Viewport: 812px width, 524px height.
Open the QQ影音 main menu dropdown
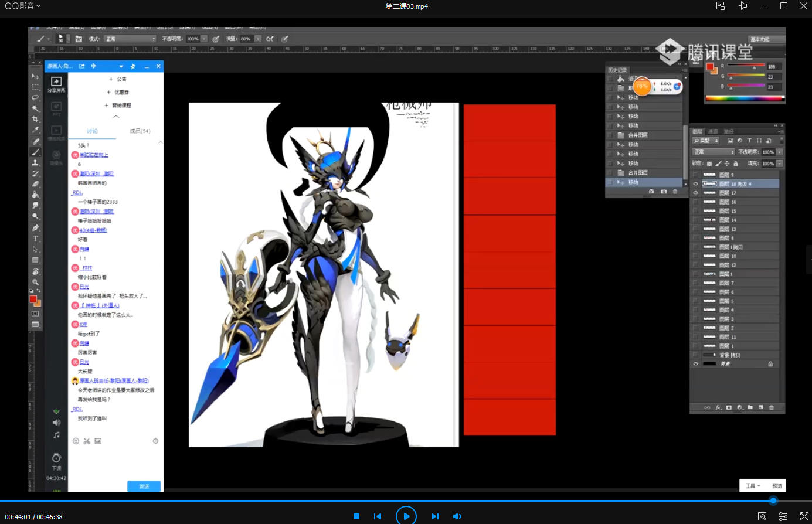(x=23, y=6)
